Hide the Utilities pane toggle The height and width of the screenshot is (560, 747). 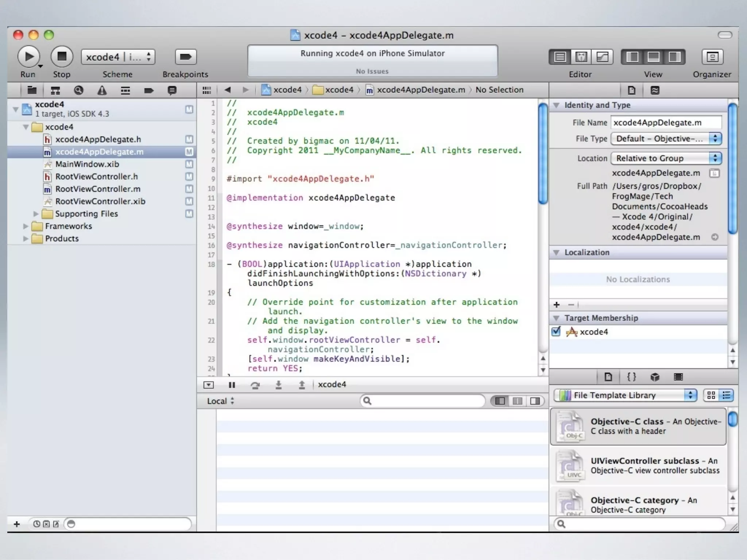[674, 57]
